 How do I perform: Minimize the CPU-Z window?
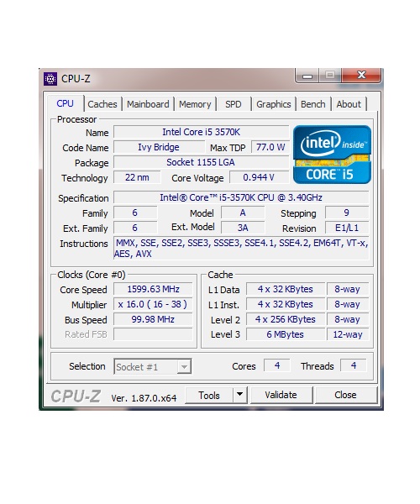click(x=307, y=76)
